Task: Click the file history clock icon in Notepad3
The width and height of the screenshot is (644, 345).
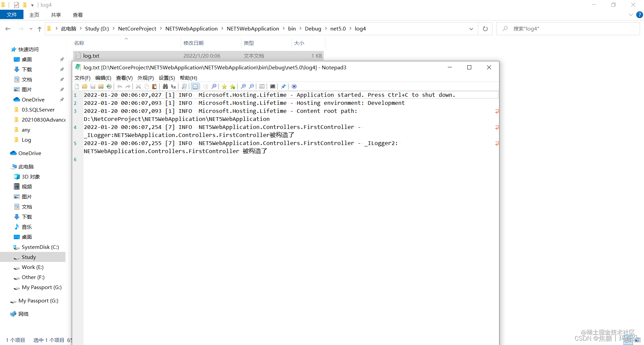Action: coord(109,86)
